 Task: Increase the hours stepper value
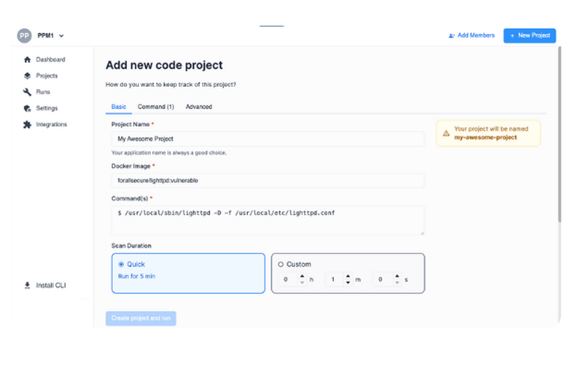pos(302,276)
